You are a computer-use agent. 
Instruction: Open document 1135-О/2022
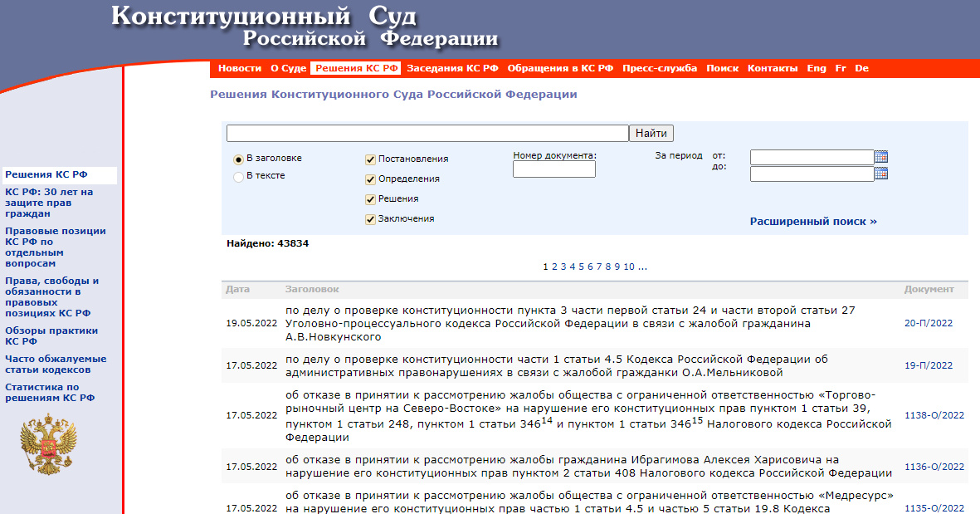point(934,508)
